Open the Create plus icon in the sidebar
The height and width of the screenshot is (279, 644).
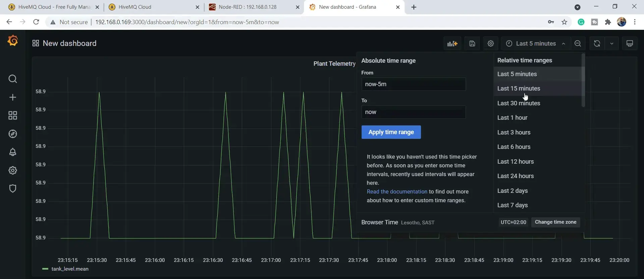(13, 97)
